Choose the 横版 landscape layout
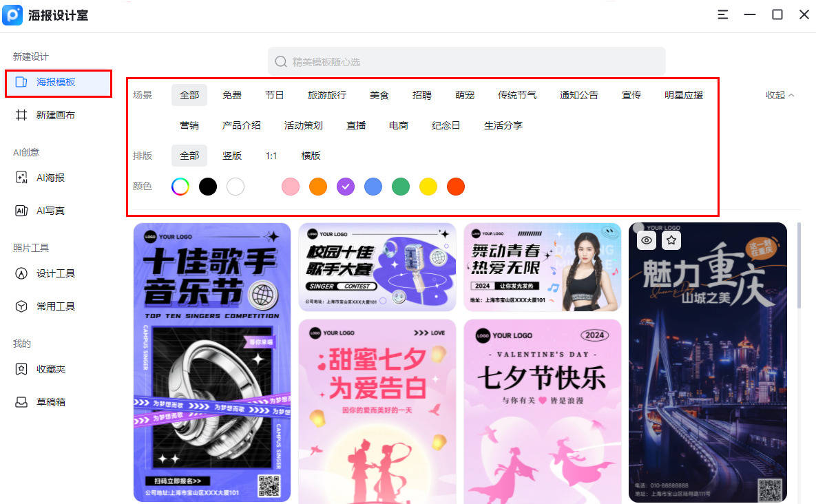The height and width of the screenshot is (504, 816). 311,156
